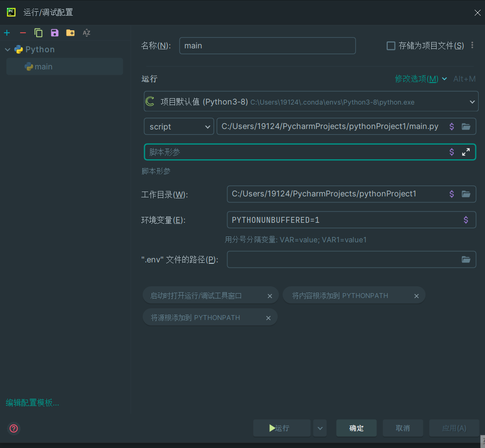Click the add new configuration plus icon

click(x=7, y=33)
